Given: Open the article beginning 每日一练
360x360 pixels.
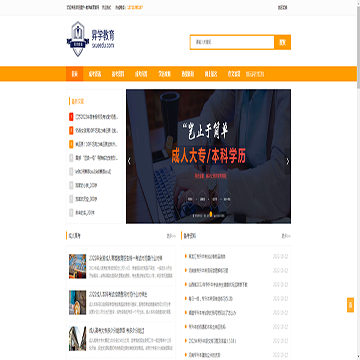Looking at the screenshot, I should click(211, 299).
